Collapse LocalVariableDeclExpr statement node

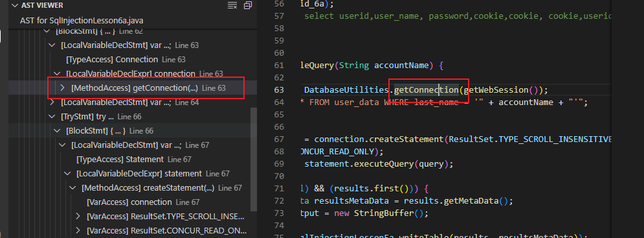(68, 174)
